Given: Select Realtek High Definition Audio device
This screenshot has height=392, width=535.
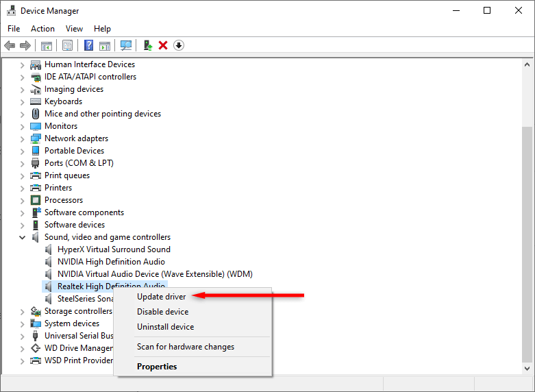Looking at the screenshot, I should [111, 286].
